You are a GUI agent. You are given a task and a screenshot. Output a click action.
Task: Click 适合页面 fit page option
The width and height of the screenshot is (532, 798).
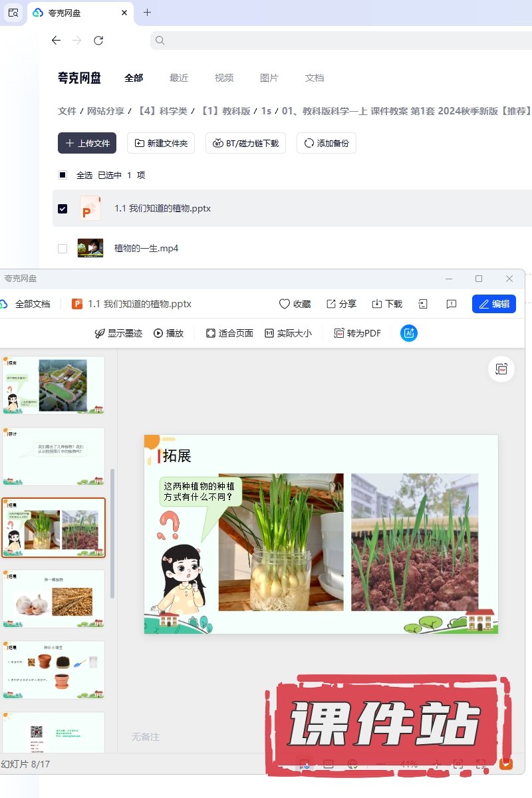pyautogui.click(x=229, y=333)
